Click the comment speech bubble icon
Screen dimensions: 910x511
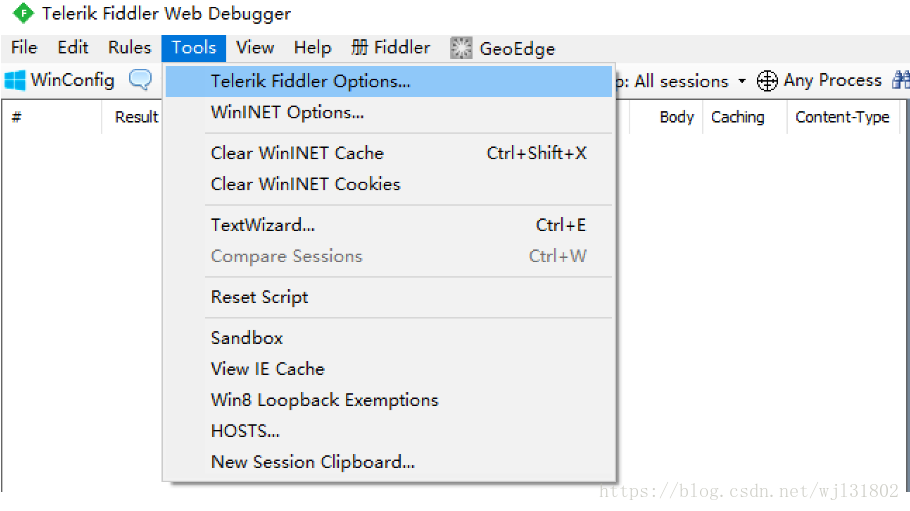click(141, 80)
